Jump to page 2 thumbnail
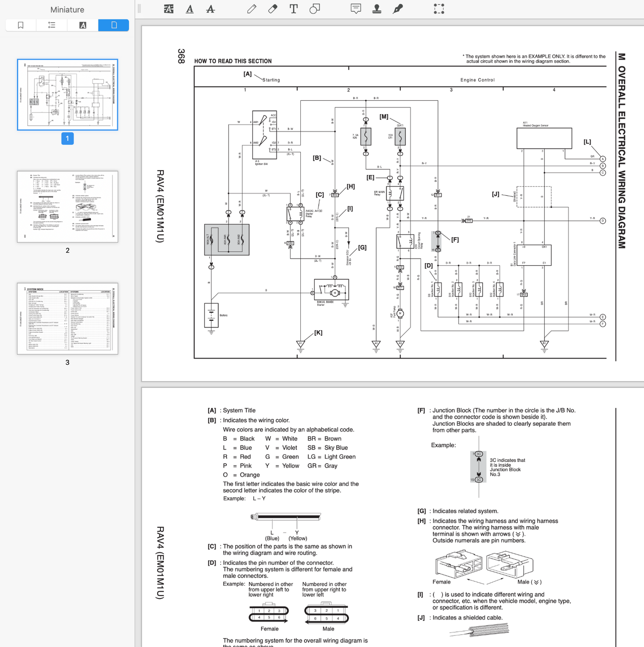This screenshot has width=644, height=647. point(68,206)
